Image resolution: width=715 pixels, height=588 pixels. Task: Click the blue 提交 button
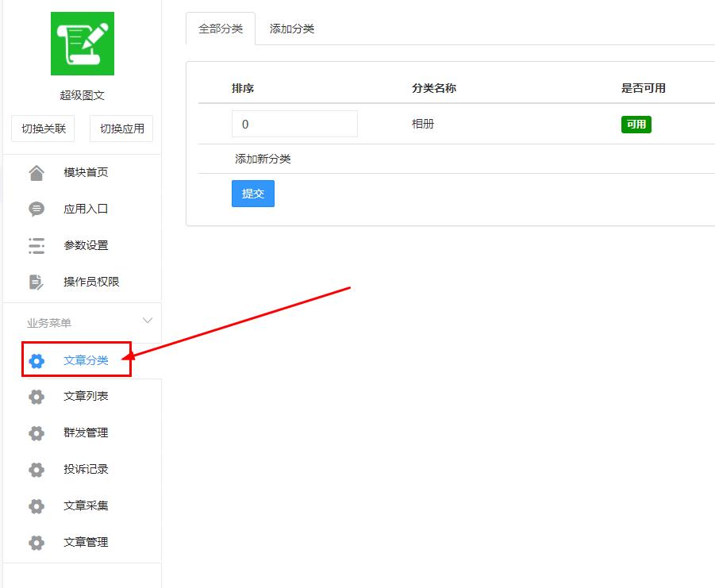(x=253, y=194)
